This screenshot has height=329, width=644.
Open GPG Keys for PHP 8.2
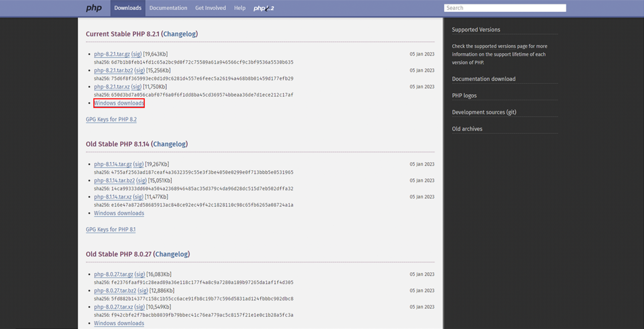click(x=111, y=119)
